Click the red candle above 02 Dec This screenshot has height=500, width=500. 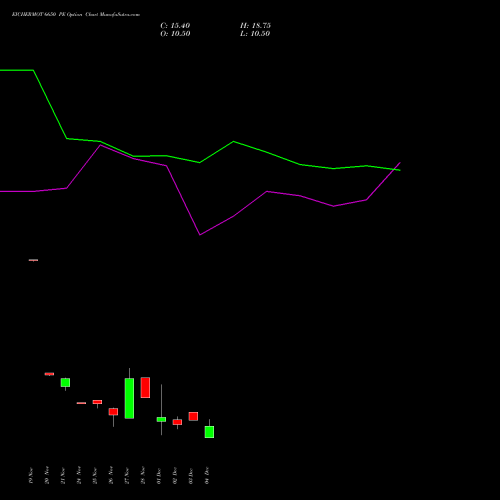(x=177, y=422)
